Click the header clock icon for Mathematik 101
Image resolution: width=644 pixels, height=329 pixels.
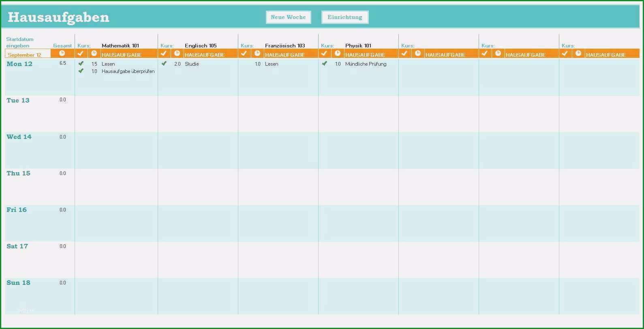point(94,53)
